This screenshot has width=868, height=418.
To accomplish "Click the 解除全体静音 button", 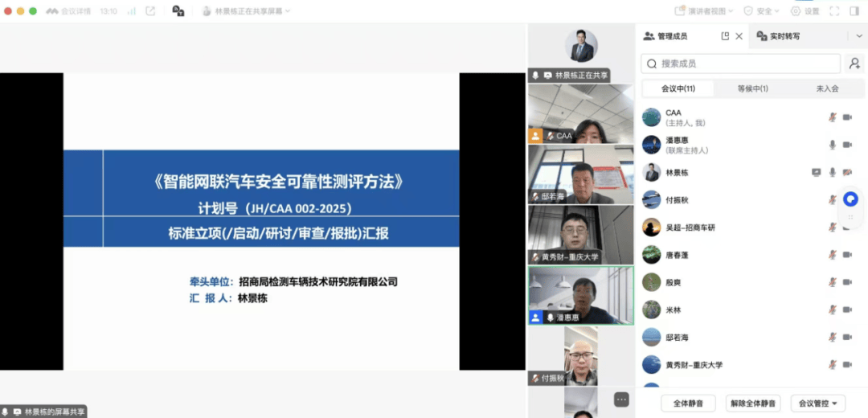I will tap(753, 403).
